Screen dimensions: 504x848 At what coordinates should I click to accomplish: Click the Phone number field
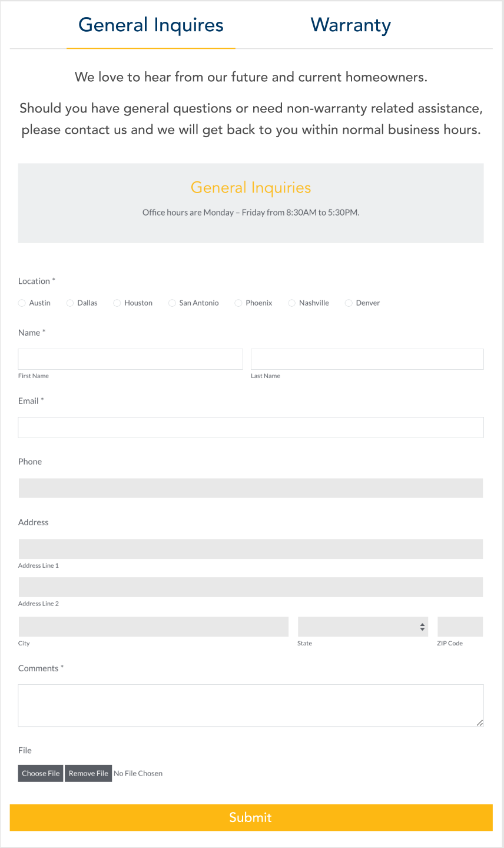(251, 488)
